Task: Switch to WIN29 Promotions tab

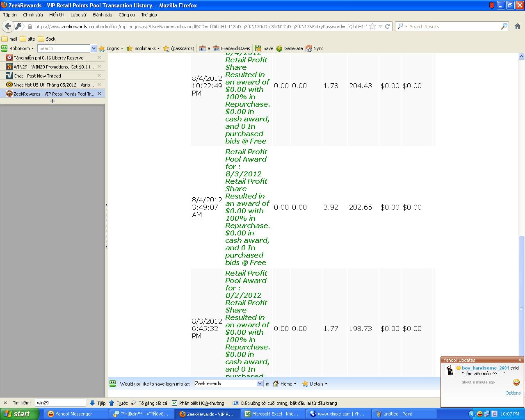Action: click(x=52, y=67)
